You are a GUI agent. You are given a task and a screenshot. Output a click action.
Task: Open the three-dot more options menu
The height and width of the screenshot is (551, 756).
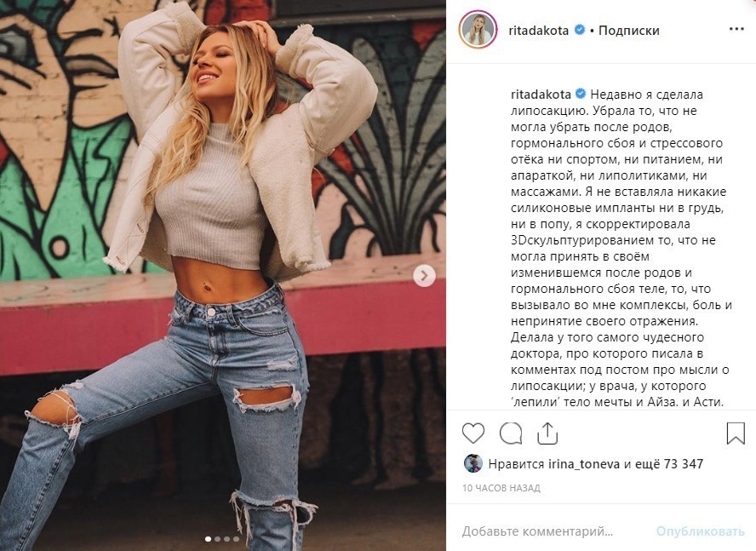[736, 30]
